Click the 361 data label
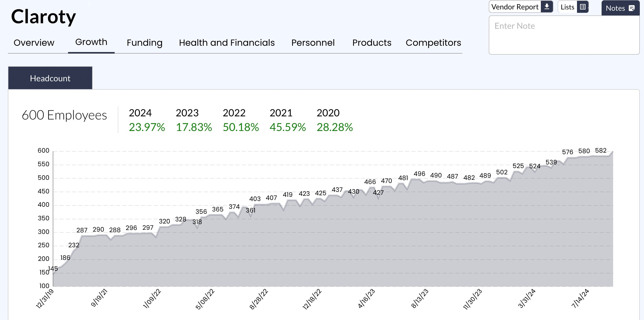Image resolution: width=644 pixels, height=320 pixels. click(x=251, y=210)
